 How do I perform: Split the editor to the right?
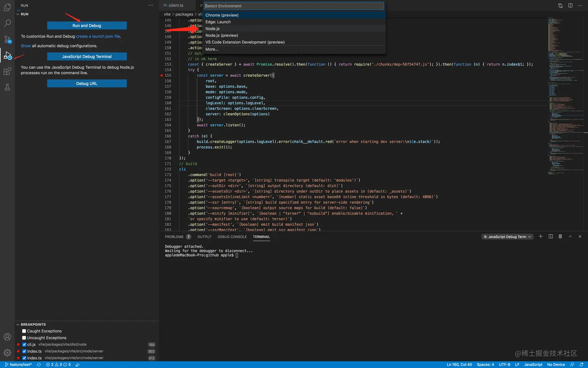click(x=570, y=5)
